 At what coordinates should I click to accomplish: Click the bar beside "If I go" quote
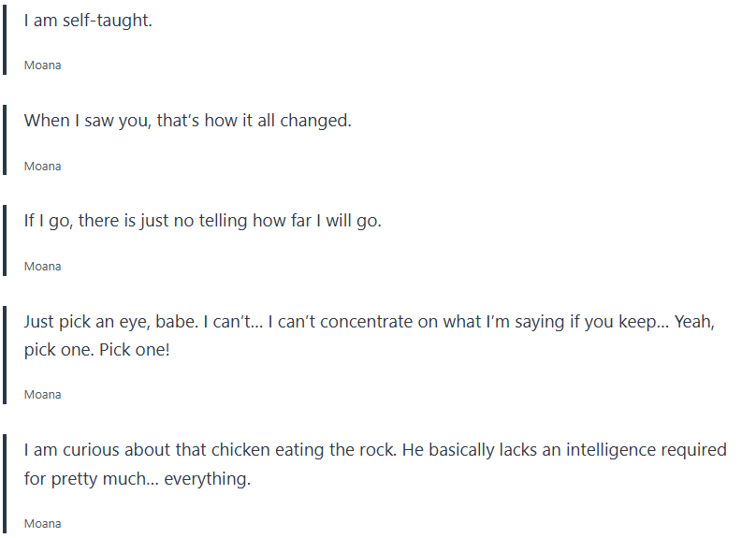(5, 240)
